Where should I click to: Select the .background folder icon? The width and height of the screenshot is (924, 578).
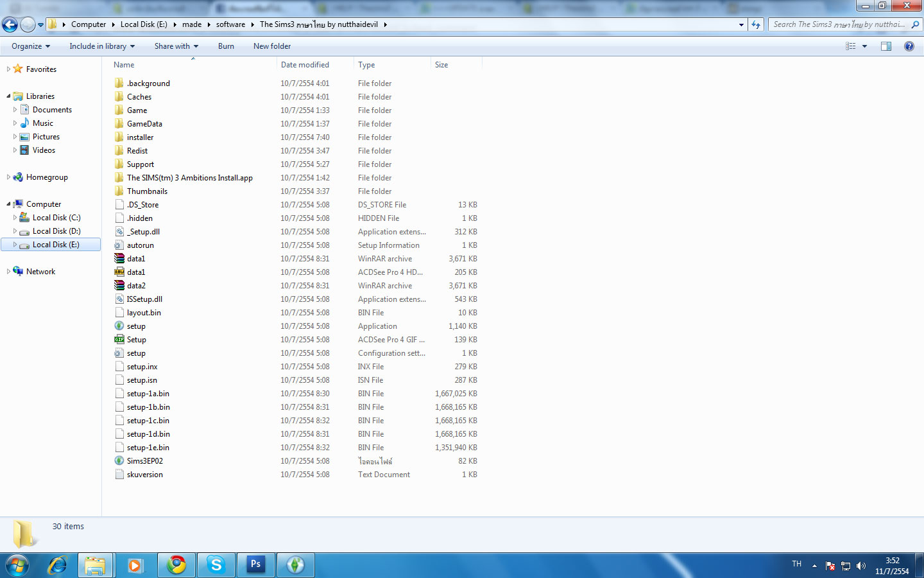point(119,83)
